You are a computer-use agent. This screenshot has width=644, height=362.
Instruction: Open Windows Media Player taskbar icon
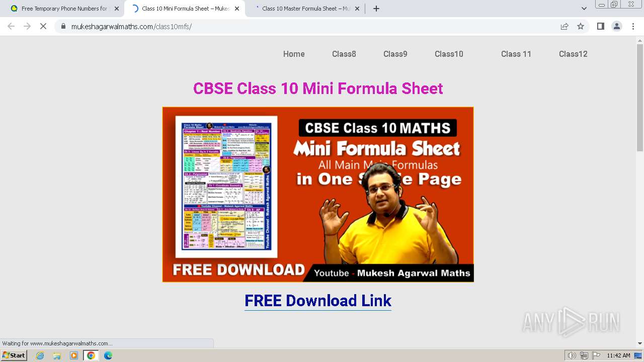point(74,355)
